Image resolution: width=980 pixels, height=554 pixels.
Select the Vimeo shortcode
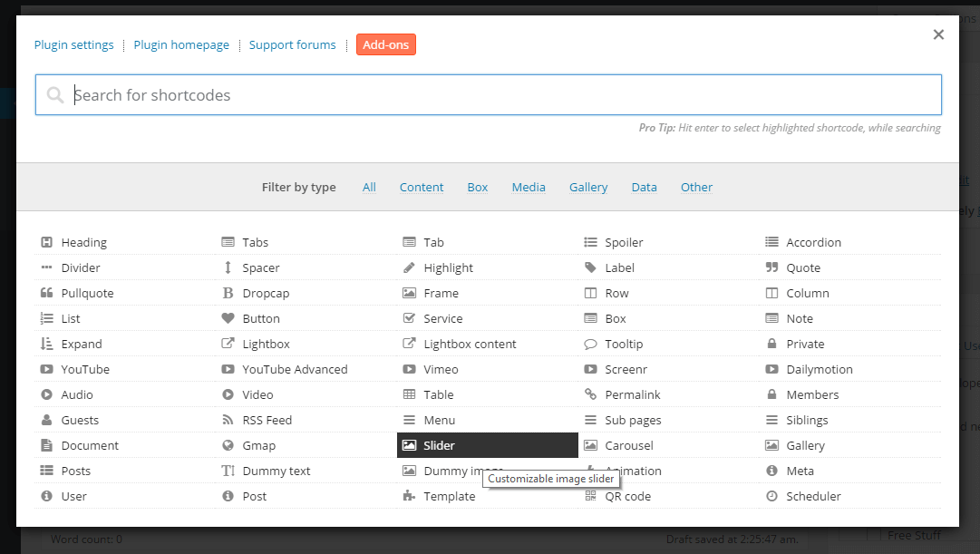441,368
